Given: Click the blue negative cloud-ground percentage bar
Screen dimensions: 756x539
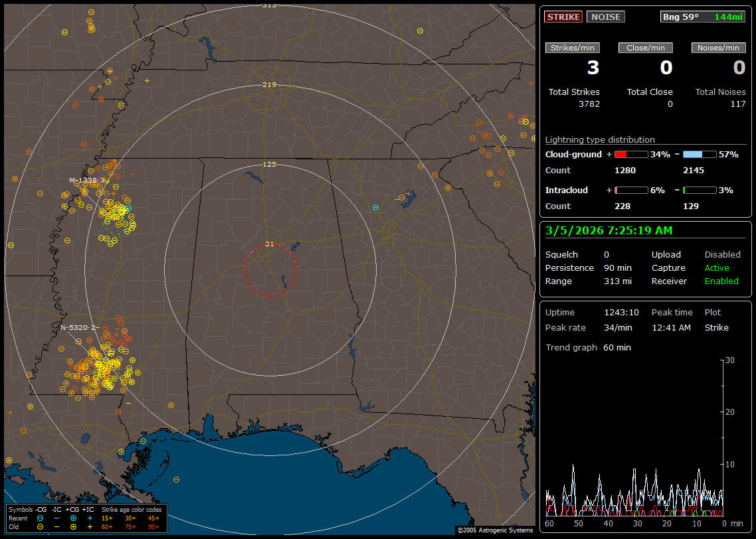Looking at the screenshot, I should [700, 154].
